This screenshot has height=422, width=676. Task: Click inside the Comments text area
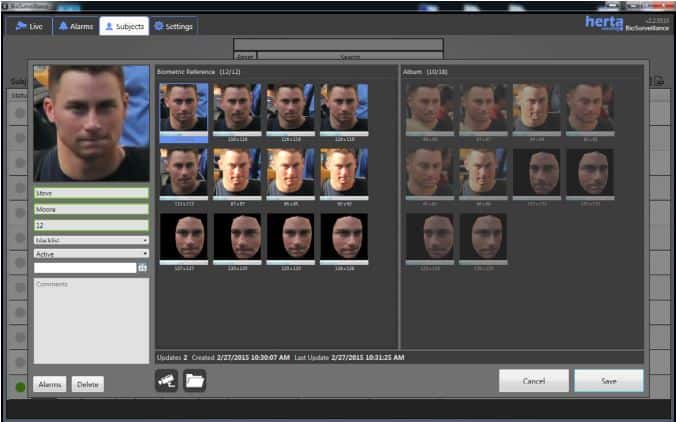91,320
